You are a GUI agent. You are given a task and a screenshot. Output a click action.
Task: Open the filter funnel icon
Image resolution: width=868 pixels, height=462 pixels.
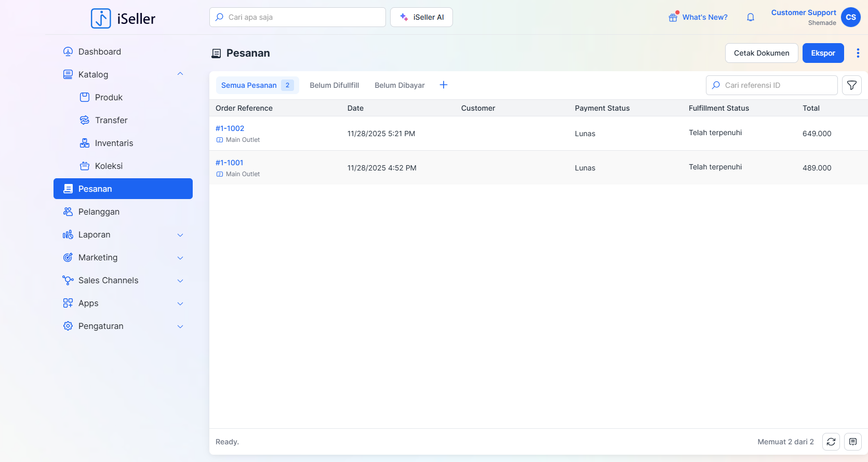pyautogui.click(x=851, y=85)
